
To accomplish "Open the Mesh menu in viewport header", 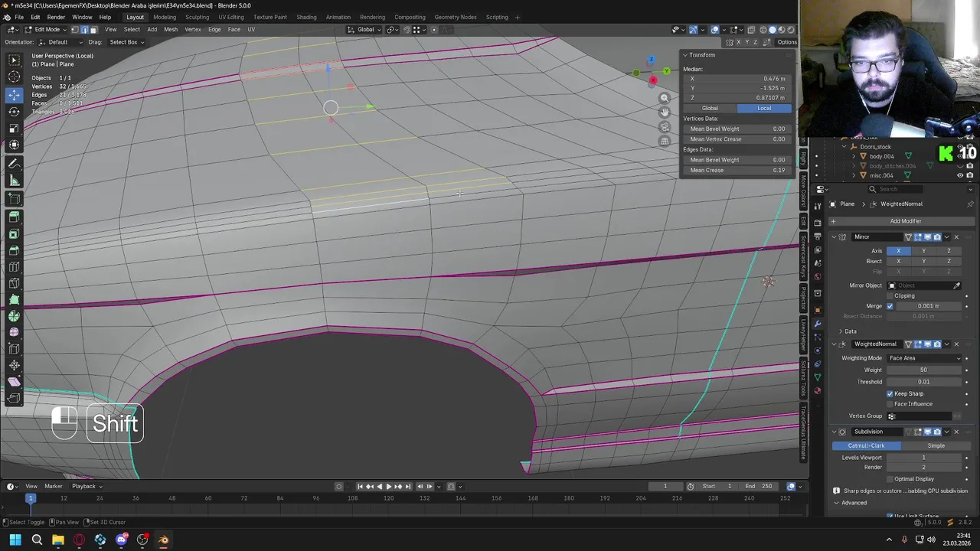I will [x=171, y=30].
